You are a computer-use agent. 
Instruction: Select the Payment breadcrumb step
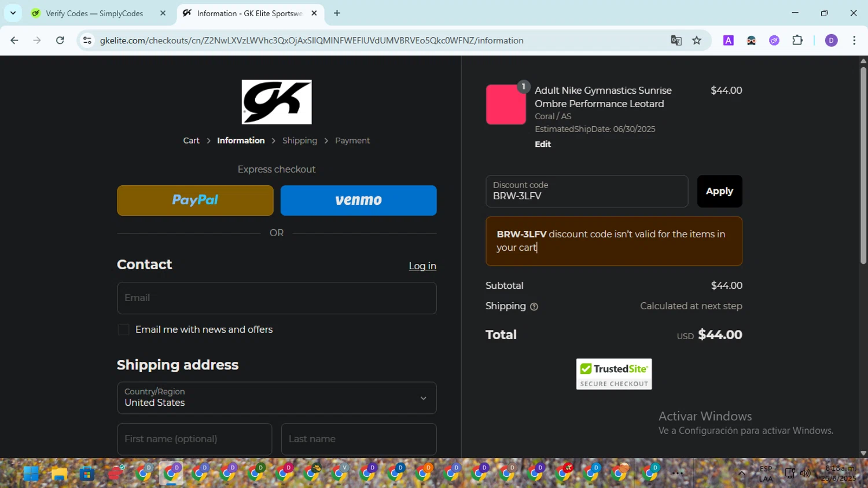pyautogui.click(x=352, y=141)
